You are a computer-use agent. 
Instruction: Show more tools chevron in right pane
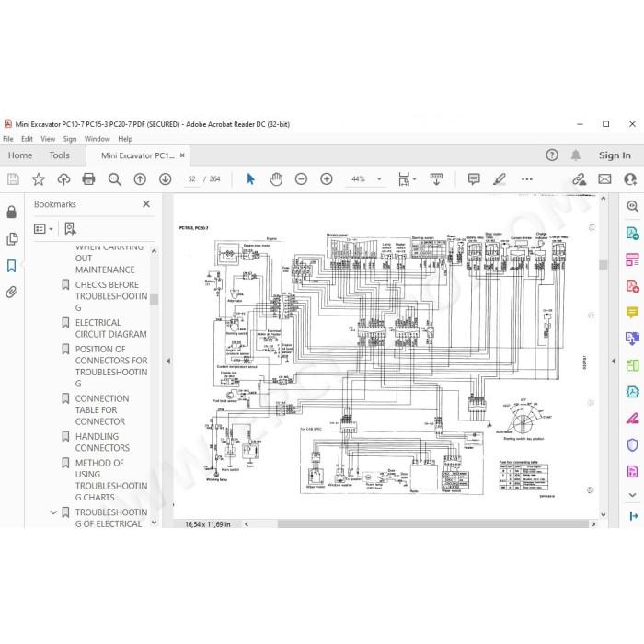[632, 495]
